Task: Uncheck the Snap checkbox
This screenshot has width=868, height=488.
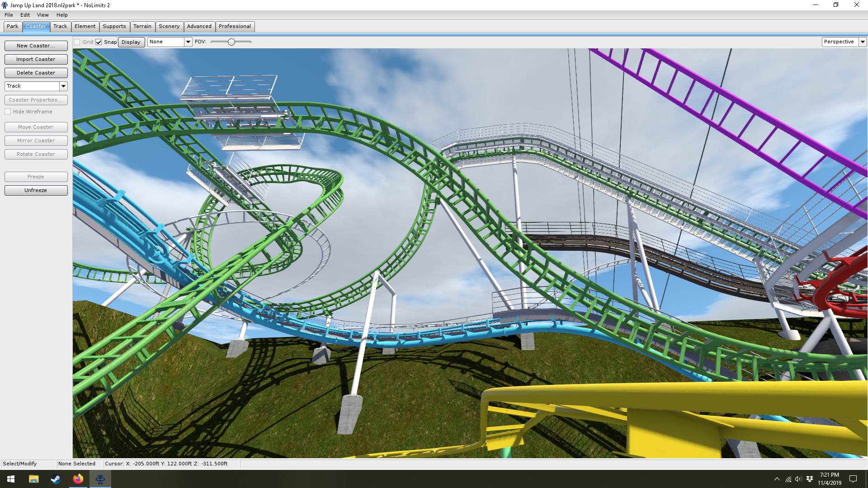Action: (99, 42)
